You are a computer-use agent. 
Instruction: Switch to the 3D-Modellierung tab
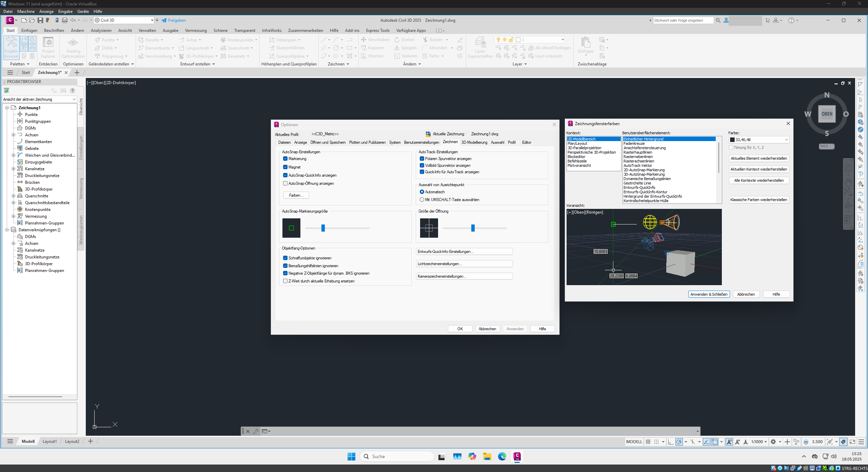tap(474, 142)
